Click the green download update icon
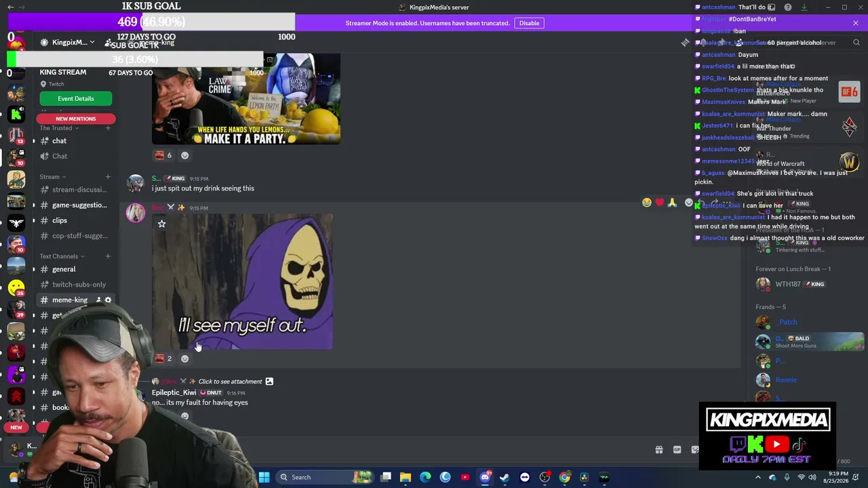This screenshot has width=868, height=488. click(804, 7)
